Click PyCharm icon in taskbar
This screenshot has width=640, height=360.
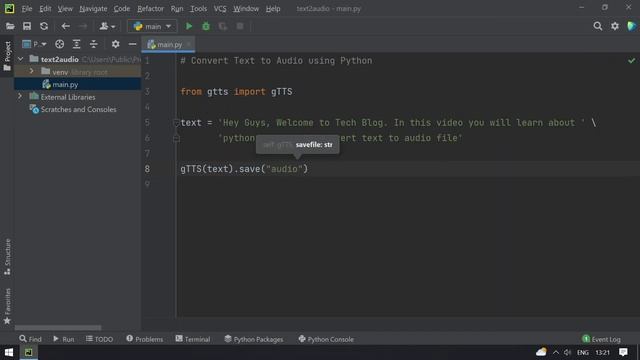[x=28, y=352]
